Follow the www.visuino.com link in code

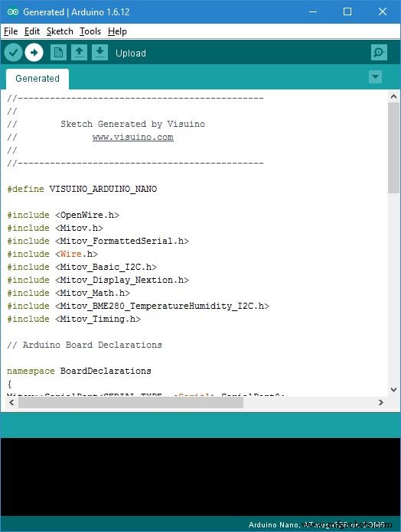pos(132,137)
